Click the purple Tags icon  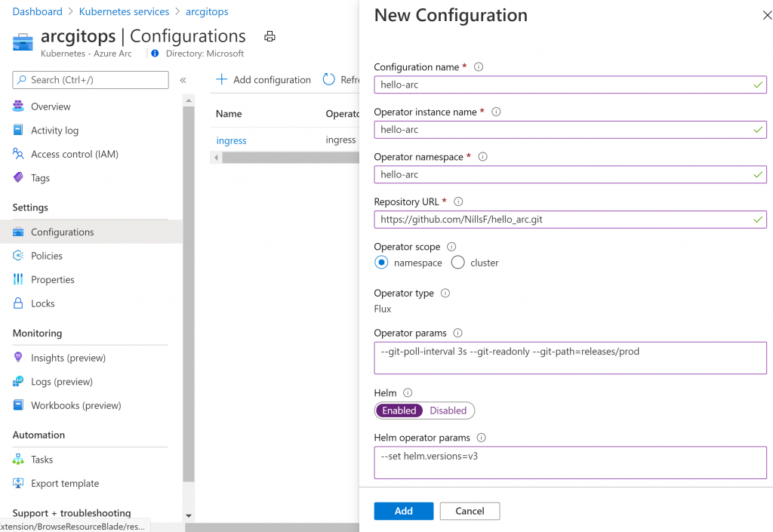(x=18, y=177)
